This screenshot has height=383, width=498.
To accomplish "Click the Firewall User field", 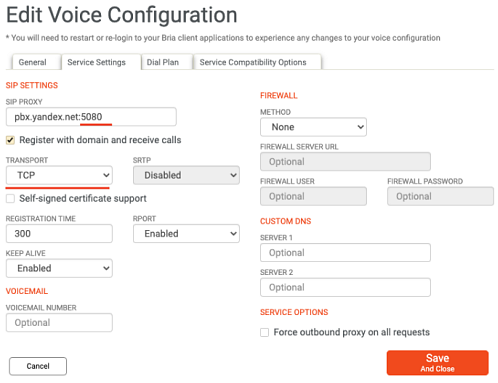I will coord(313,196).
